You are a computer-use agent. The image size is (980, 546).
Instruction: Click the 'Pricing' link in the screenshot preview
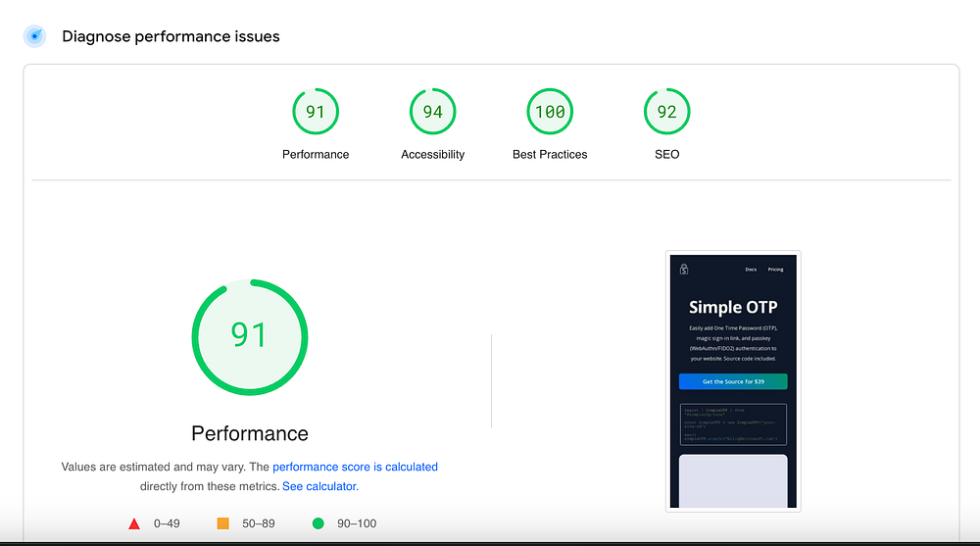(x=775, y=270)
